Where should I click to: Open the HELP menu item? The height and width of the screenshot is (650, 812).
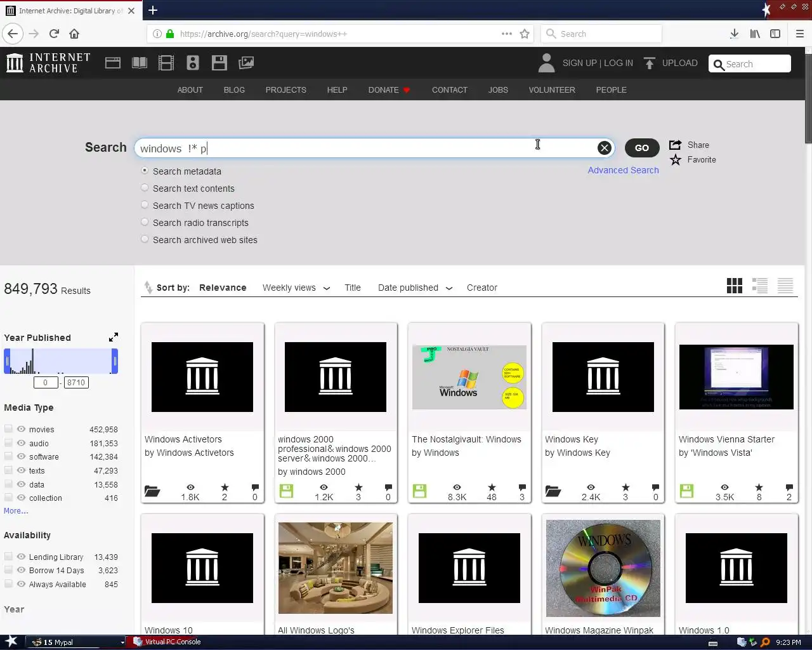[x=337, y=90]
